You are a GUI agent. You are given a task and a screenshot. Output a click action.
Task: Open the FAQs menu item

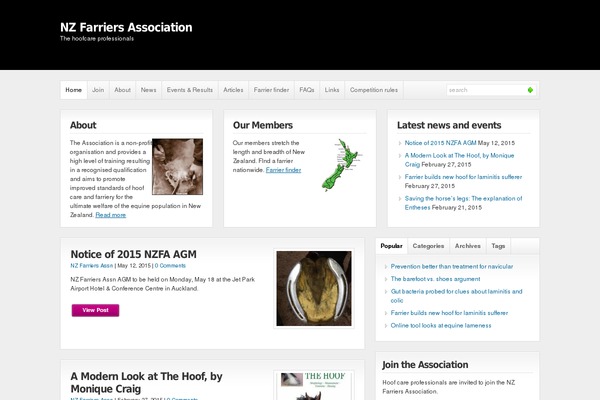(x=307, y=90)
